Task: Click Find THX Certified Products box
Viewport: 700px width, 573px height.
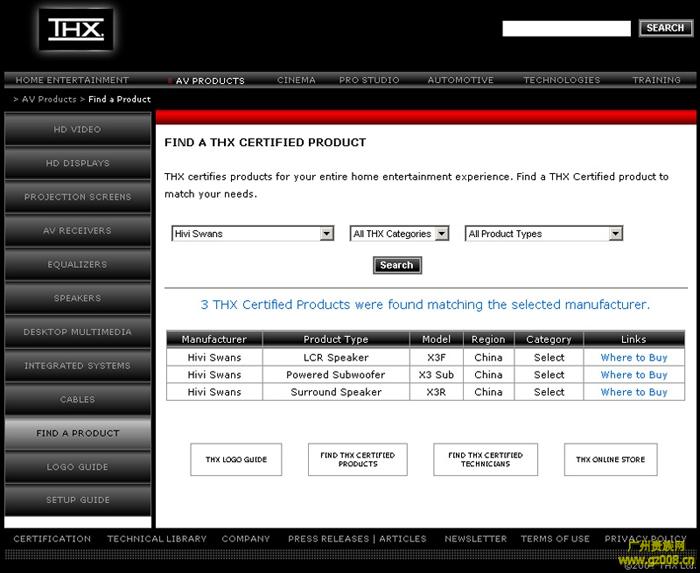Action: pos(358,459)
